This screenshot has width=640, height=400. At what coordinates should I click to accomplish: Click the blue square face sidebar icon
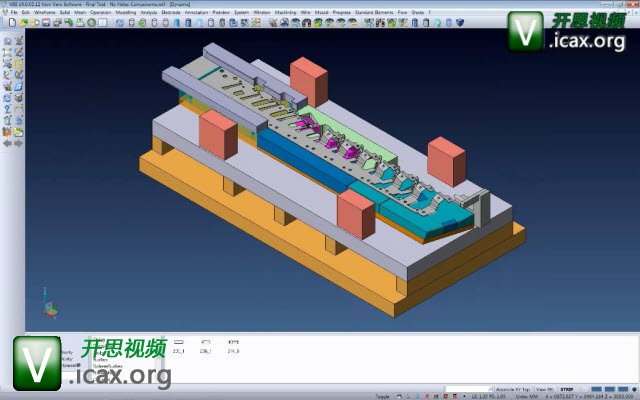pyautogui.click(x=18, y=86)
